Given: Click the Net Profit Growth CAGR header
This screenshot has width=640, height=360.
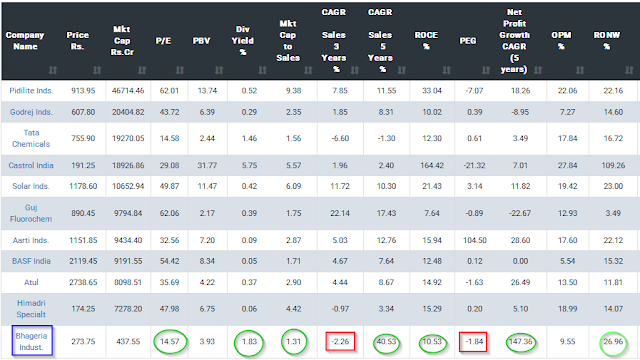Looking at the screenshot, I should pos(514,41).
